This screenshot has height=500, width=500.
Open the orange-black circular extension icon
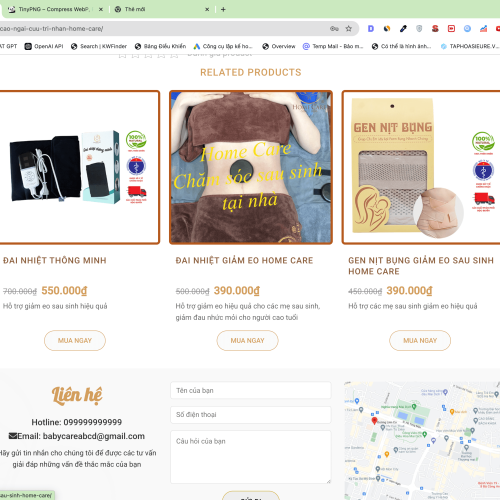pyautogui.click(x=387, y=29)
